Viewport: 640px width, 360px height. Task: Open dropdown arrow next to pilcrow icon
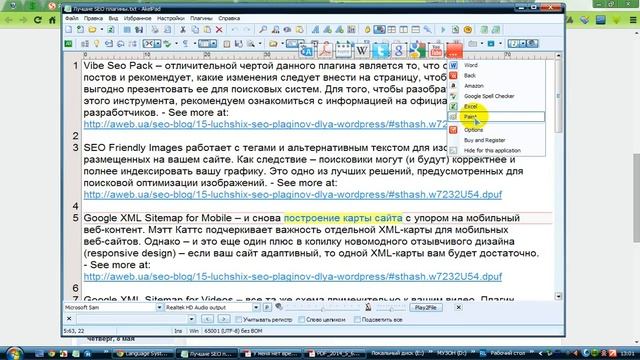point(194,44)
